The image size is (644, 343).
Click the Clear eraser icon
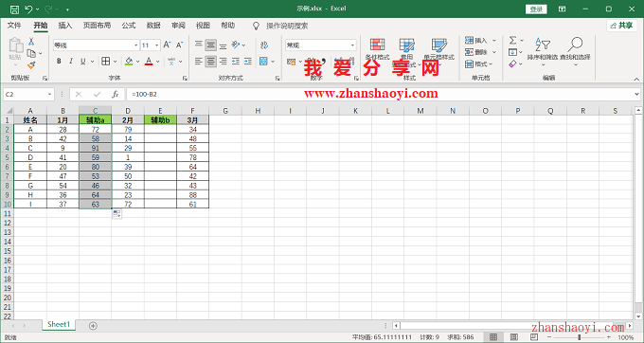[512, 64]
